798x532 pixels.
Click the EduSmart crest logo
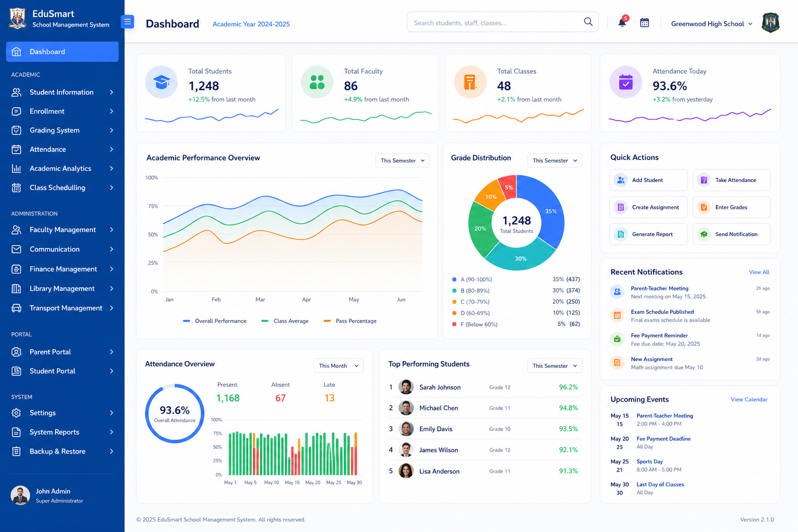17,18
